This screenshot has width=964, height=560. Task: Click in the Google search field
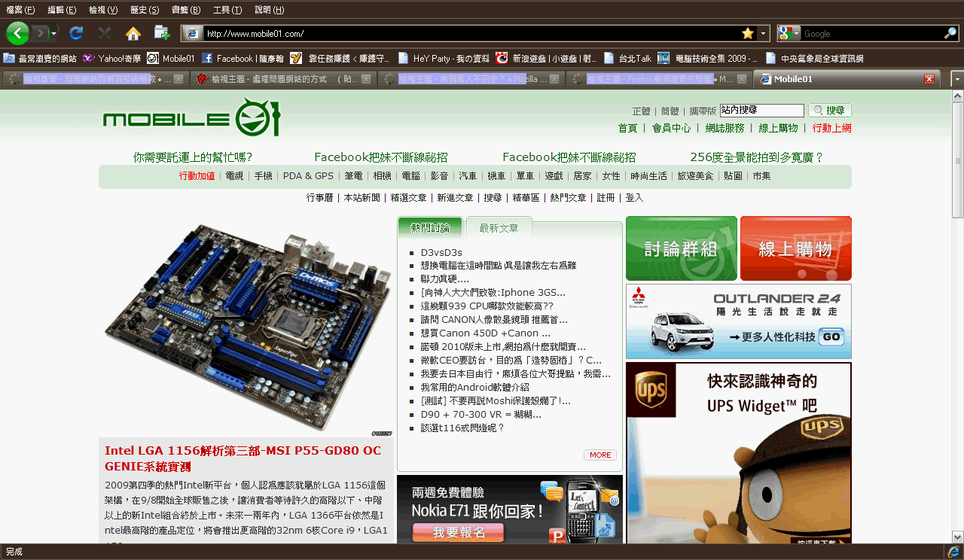871,33
